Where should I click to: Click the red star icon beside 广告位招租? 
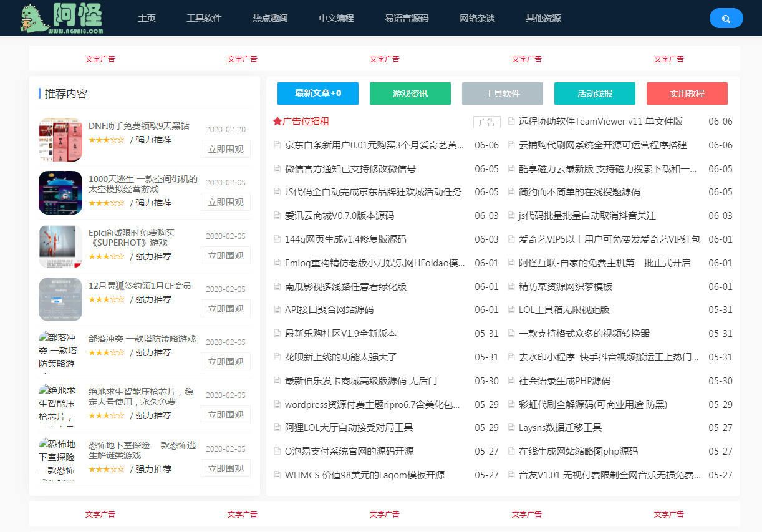click(x=278, y=121)
